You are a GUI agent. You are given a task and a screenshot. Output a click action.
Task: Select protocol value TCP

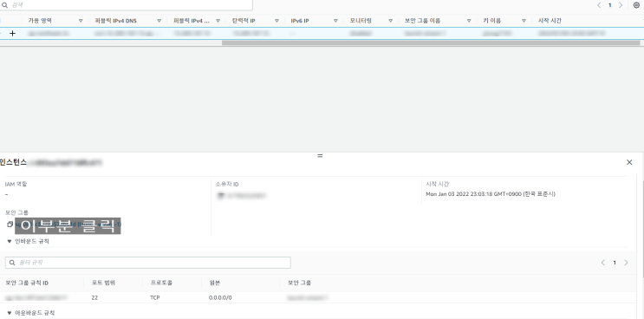(x=155, y=297)
